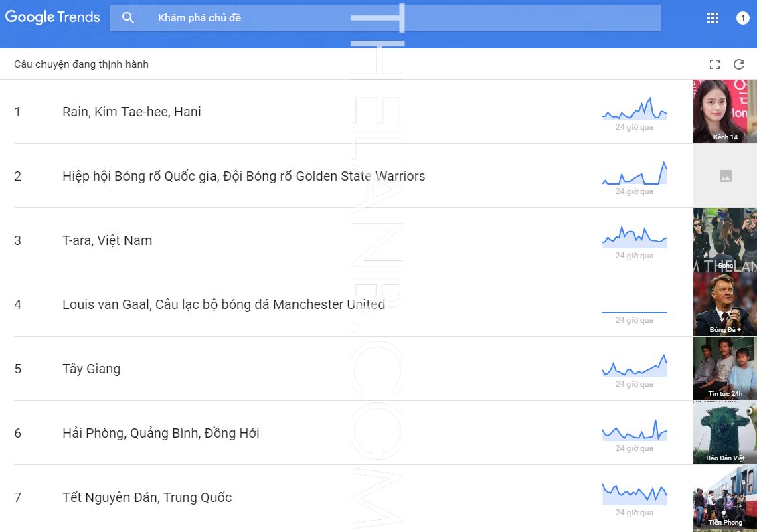This screenshot has height=532, width=757.
Task: Open 'Hải Phòng, Quảng Bình, Đồng Hới' story
Action: click(161, 433)
